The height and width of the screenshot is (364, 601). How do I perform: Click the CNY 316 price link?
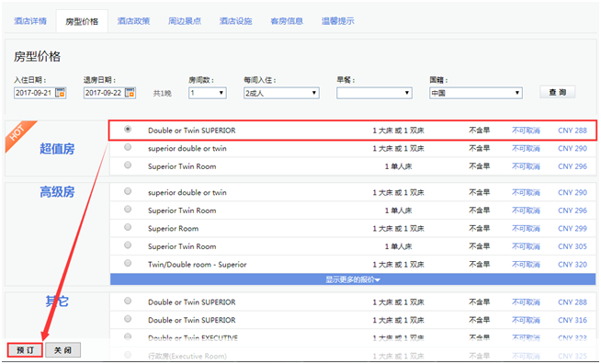573,320
